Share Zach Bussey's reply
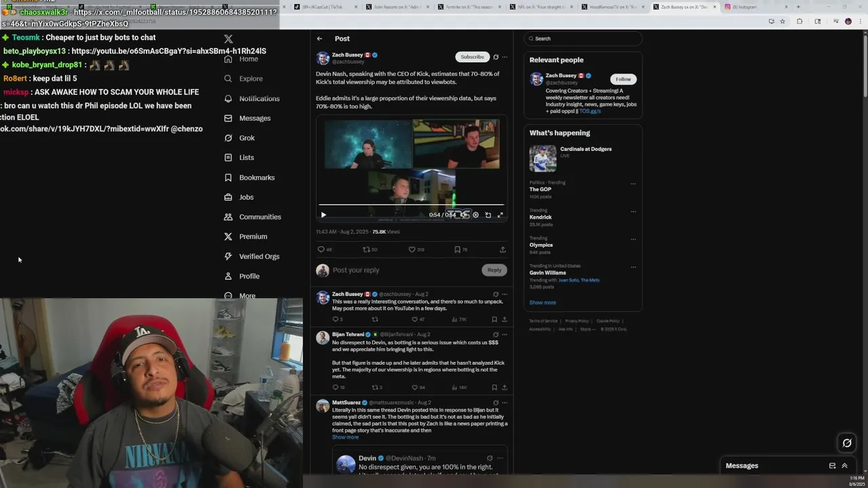The image size is (868, 488). coord(504,319)
